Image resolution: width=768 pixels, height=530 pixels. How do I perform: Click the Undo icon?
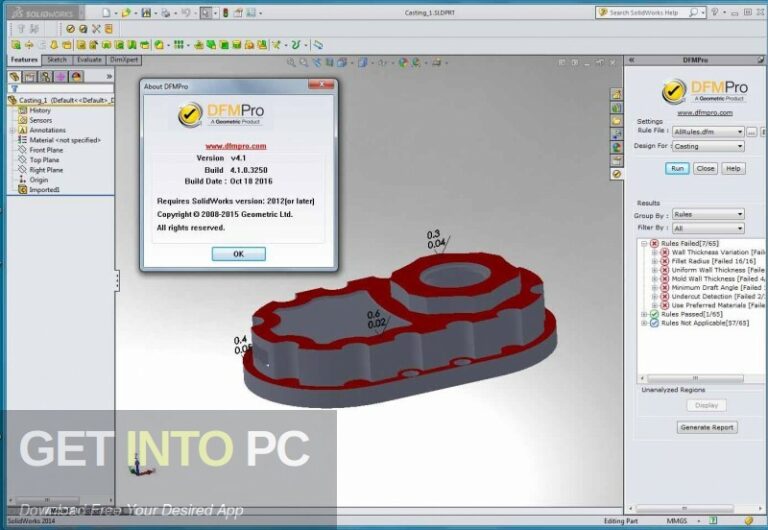186,13
